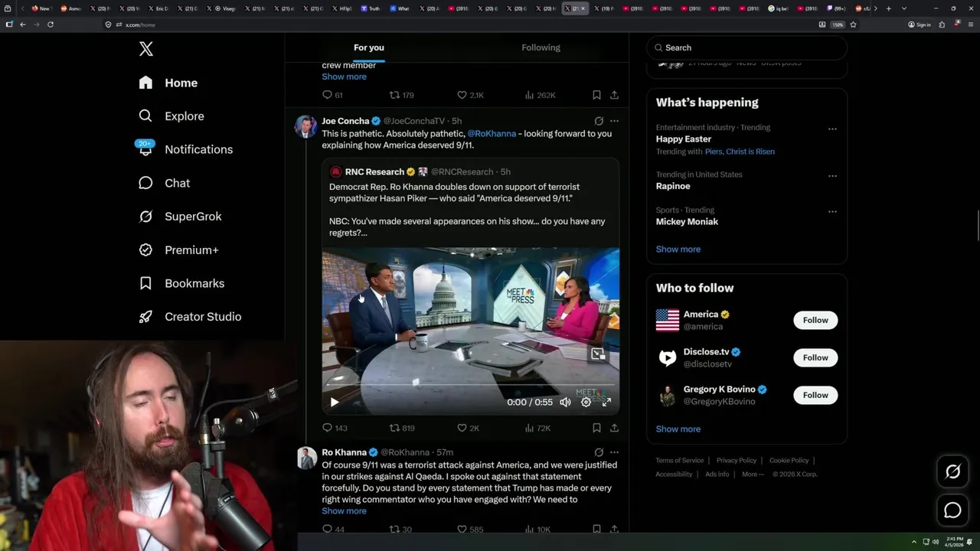The image size is (980, 551).
Task: Bookmark this page with star icon
Action: pyautogui.click(x=853, y=24)
